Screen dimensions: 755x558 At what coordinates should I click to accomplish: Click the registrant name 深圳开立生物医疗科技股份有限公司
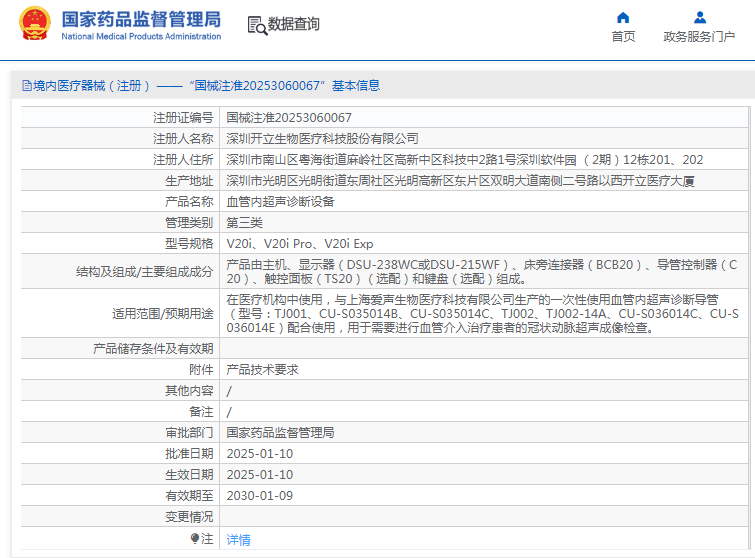coord(322,138)
